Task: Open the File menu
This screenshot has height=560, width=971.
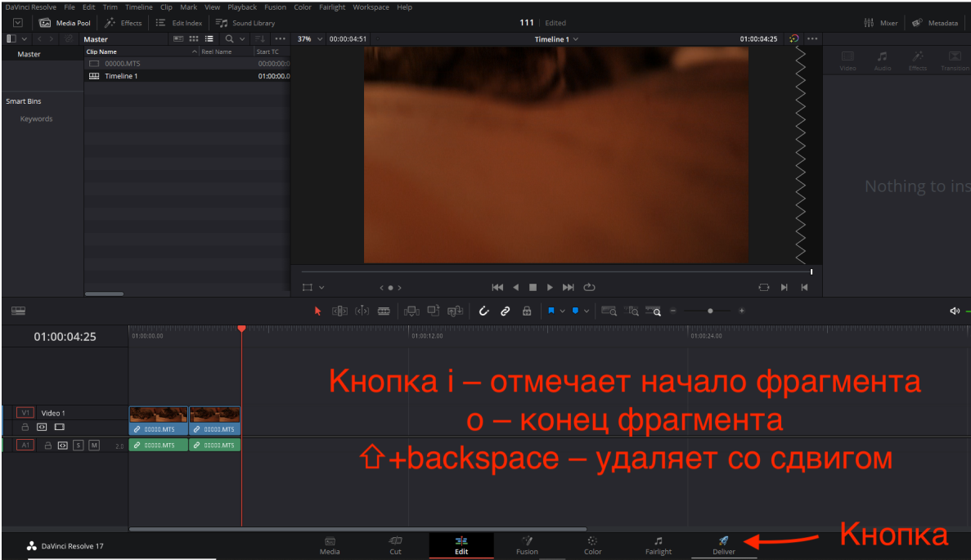Action: coord(70,7)
